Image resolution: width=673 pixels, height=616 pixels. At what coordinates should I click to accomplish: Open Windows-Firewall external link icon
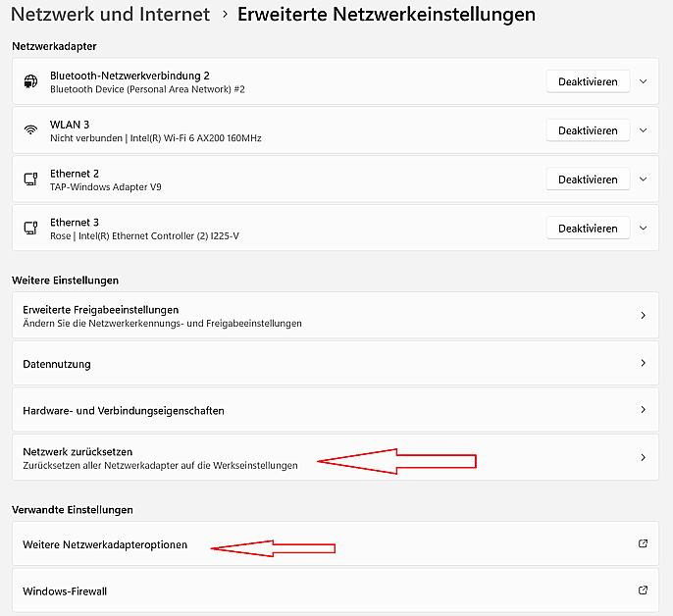pyautogui.click(x=643, y=590)
